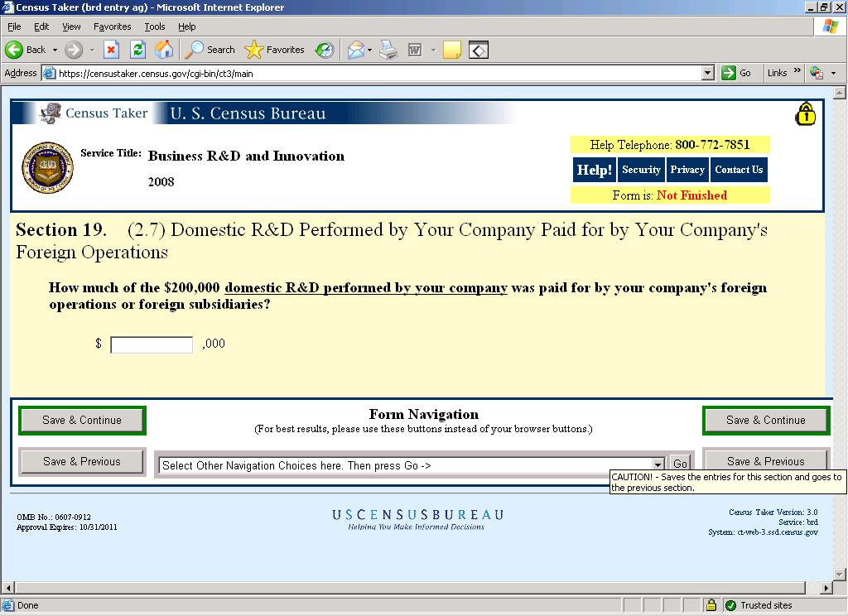Click the Print icon in toolbar

388,50
